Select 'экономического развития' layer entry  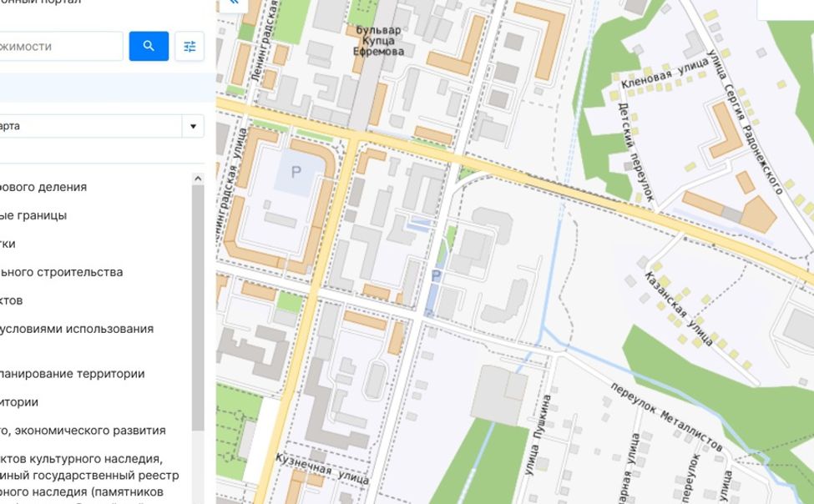(83, 431)
